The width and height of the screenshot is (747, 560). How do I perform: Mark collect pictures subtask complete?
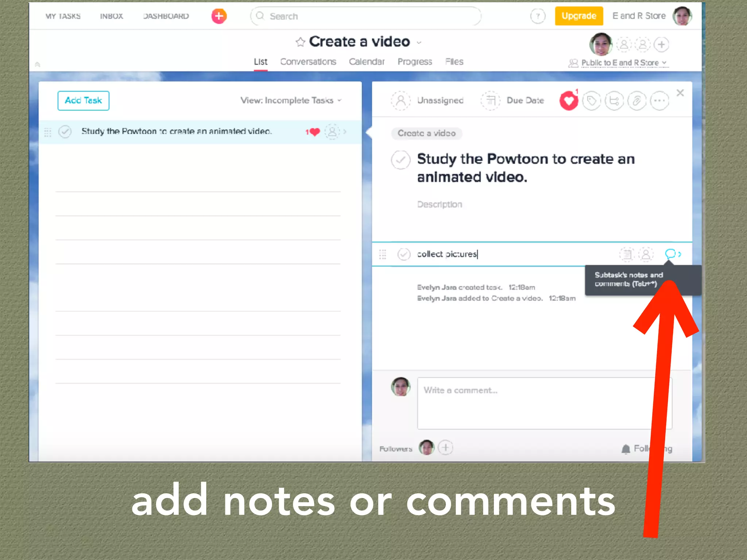click(404, 254)
